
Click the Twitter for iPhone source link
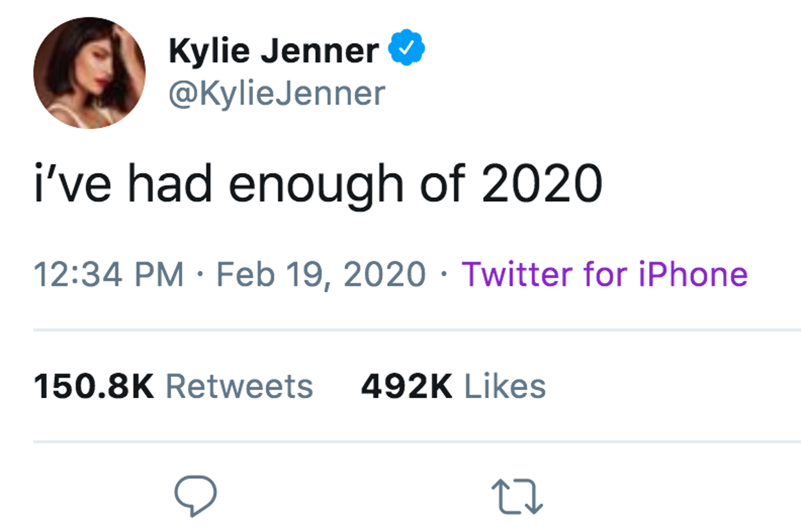[x=604, y=274]
